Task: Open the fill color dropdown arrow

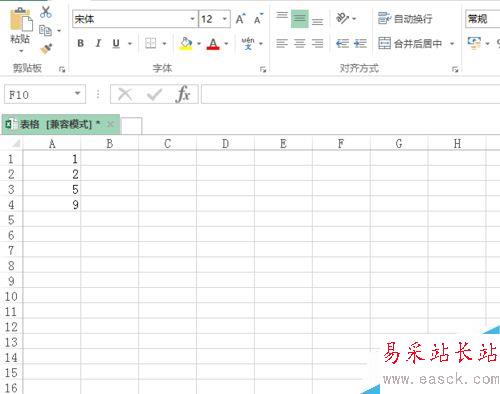Action: click(x=199, y=44)
